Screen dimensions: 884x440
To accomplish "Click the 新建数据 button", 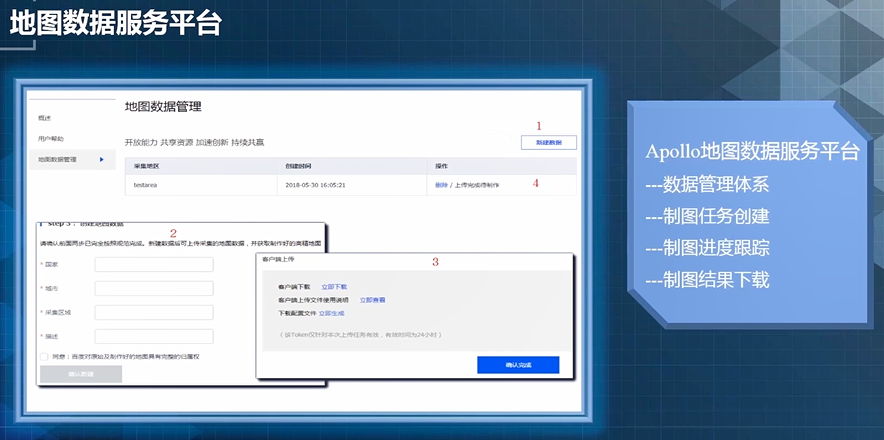I will coord(549,143).
